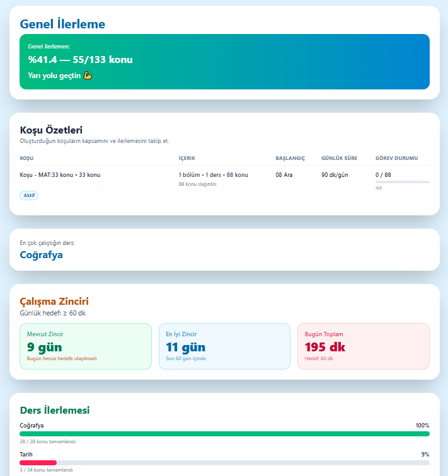Click the Koşu Özetleri heading
Screen dimensions: 448x476
(x=51, y=130)
